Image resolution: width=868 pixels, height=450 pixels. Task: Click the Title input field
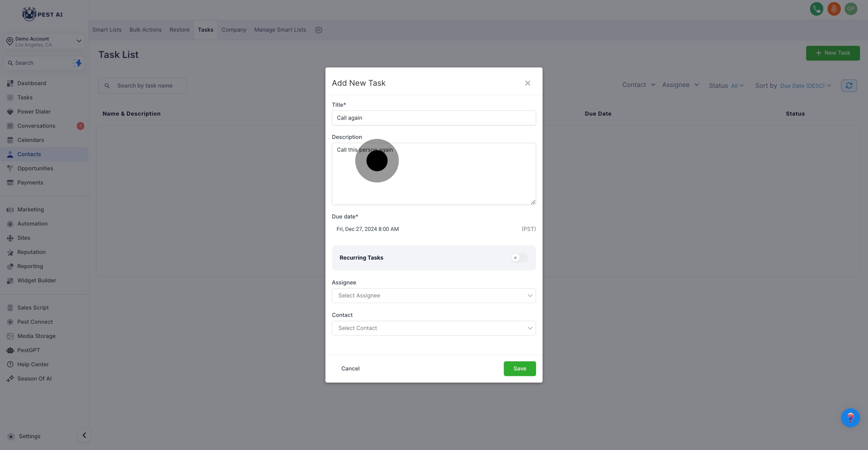(x=433, y=118)
